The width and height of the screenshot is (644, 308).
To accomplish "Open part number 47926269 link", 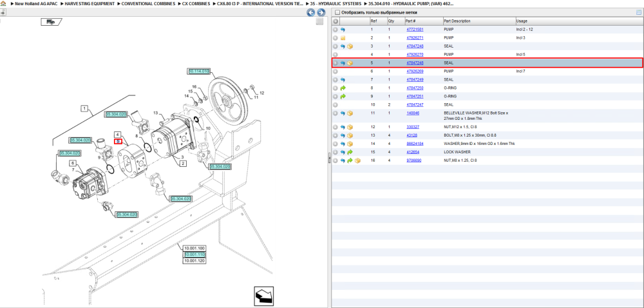I will 415,72.
